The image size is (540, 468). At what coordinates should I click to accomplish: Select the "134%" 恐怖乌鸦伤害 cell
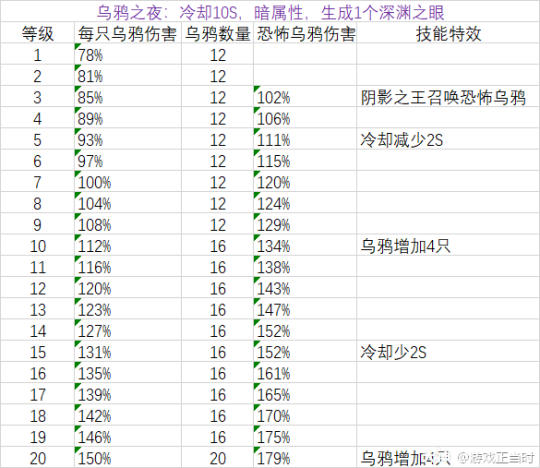click(305, 246)
